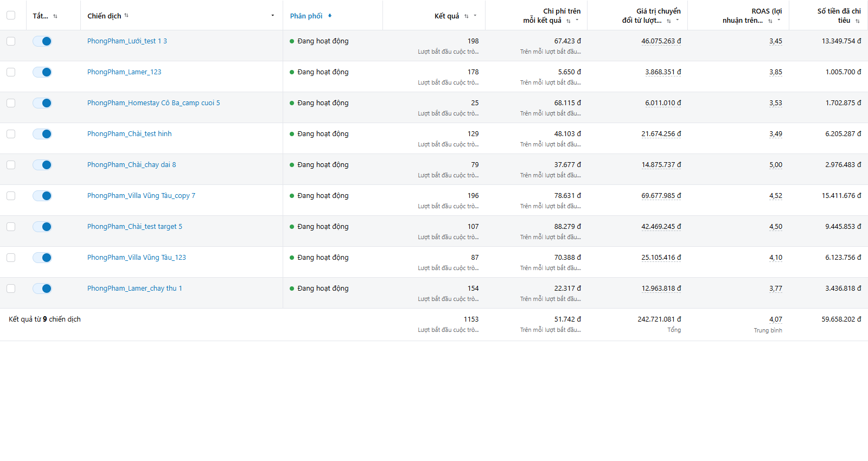Open the PhongPham_Chải_chay dai 8 link
This screenshot has width=868, height=461.
point(132,165)
